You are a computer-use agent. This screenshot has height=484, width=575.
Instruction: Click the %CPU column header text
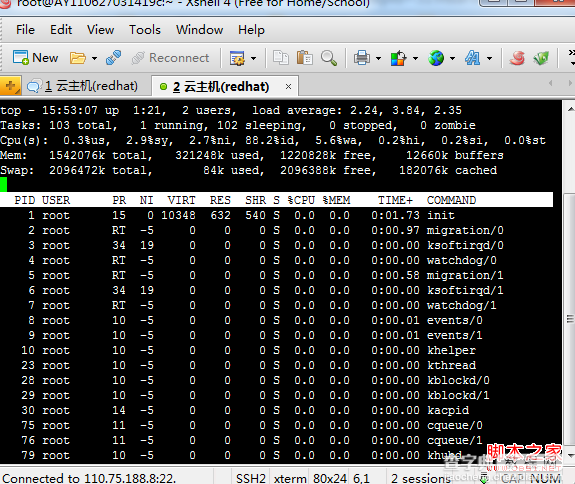(301, 200)
